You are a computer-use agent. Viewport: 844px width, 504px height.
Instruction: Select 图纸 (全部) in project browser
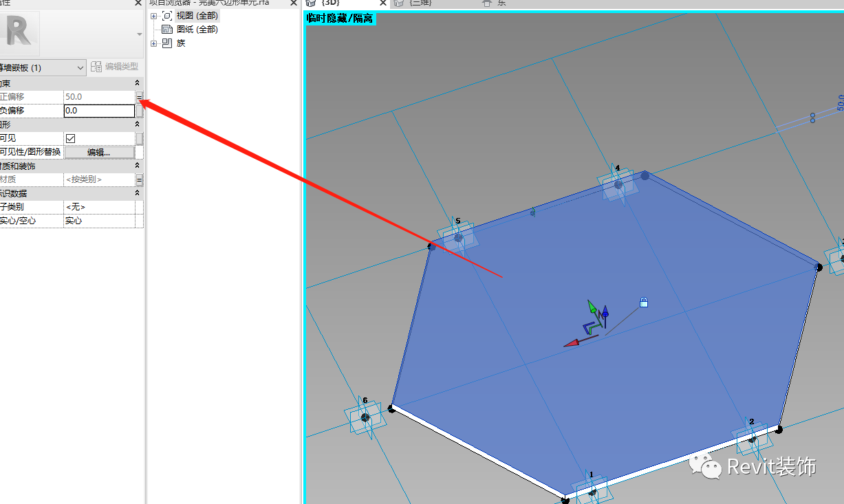click(x=197, y=30)
